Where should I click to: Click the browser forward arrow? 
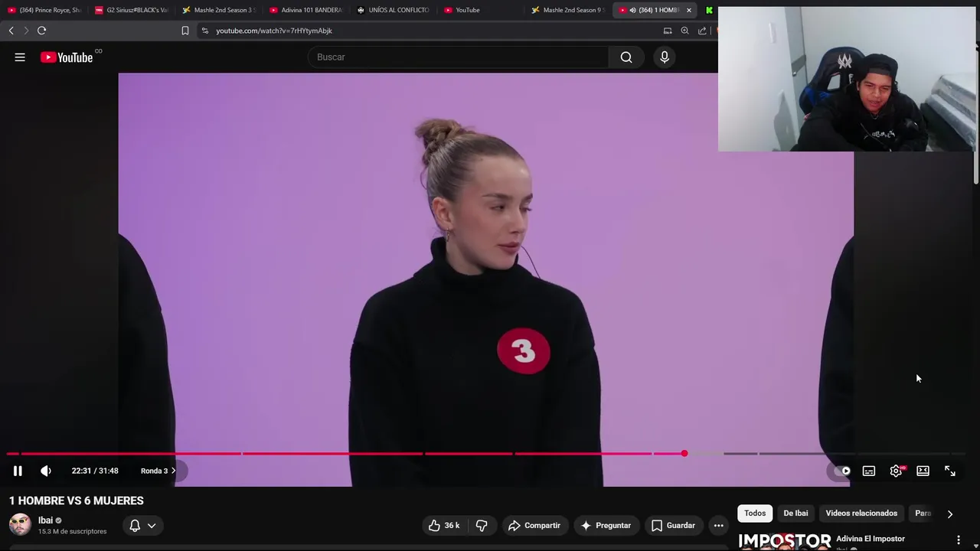coord(25,31)
